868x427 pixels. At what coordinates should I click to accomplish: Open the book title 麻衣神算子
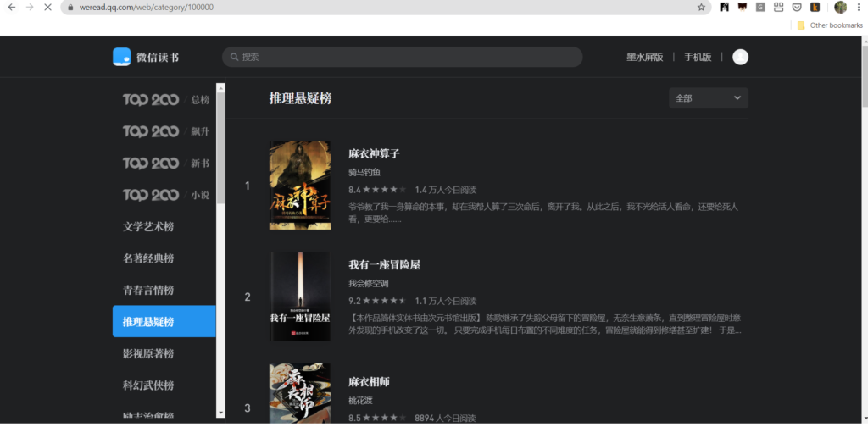[374, 153]
